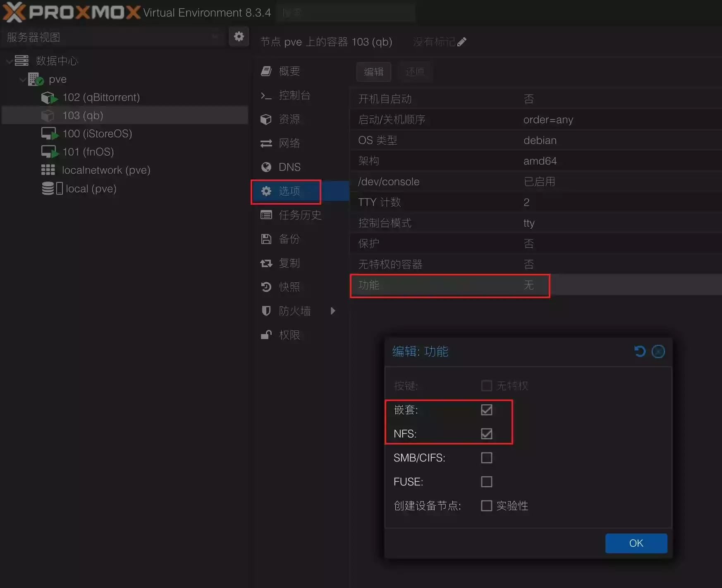Click the gear settings icon beside server view
722x588 pixels.
pyautogui.click(x=239, y=37)
